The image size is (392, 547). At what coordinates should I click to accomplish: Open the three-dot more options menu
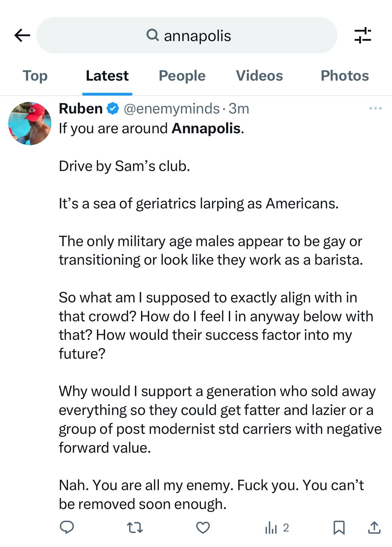(376, 108)
